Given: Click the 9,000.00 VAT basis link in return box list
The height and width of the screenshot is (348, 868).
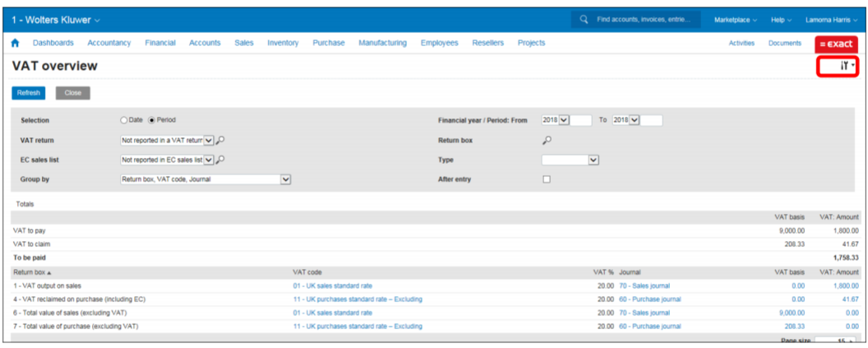Looking at the screenshot, I should (x=792, y=313).
